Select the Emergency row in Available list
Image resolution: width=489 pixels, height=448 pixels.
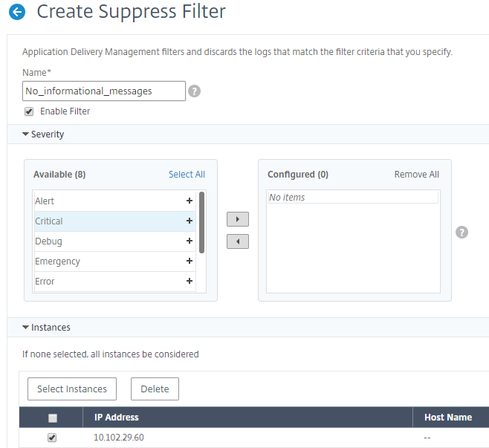pos(115,262)
